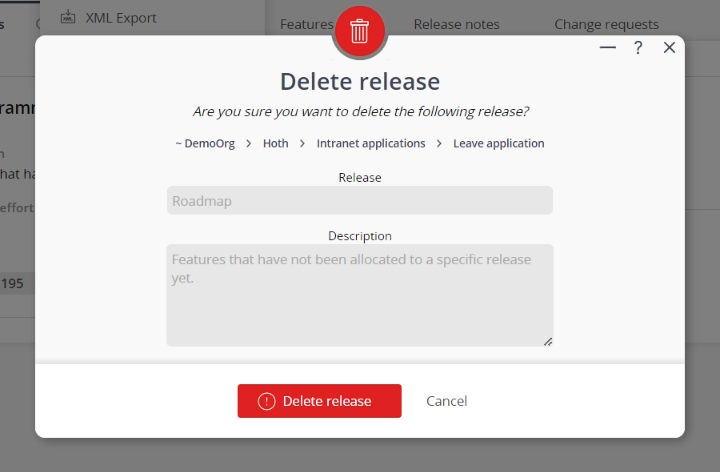Click the 195 value in background
The image size is (720, 472).
pos(12,283)
